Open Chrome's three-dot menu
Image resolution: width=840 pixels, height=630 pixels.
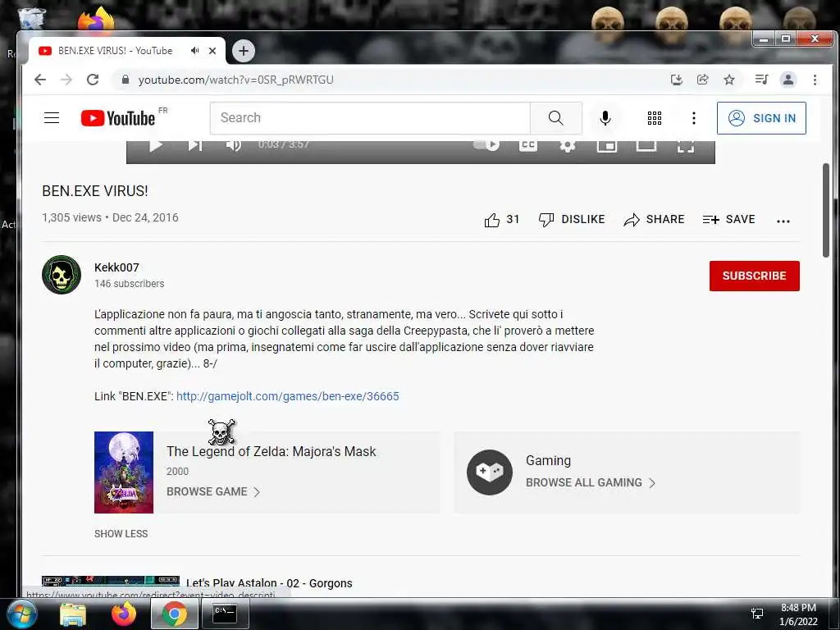tap(815, 80)
